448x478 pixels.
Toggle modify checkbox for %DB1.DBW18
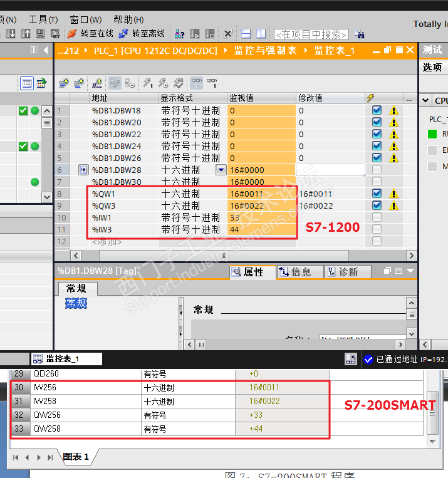[377, 110]
